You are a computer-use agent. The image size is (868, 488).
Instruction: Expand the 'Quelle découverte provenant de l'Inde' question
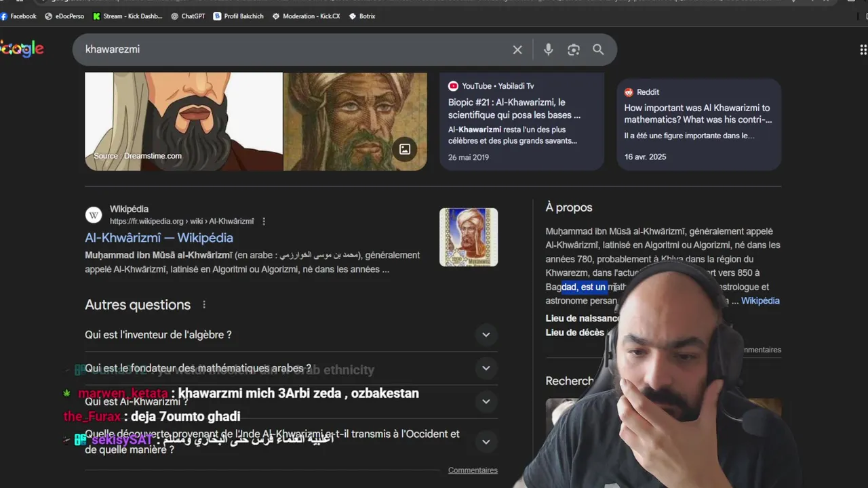[292, 441]
